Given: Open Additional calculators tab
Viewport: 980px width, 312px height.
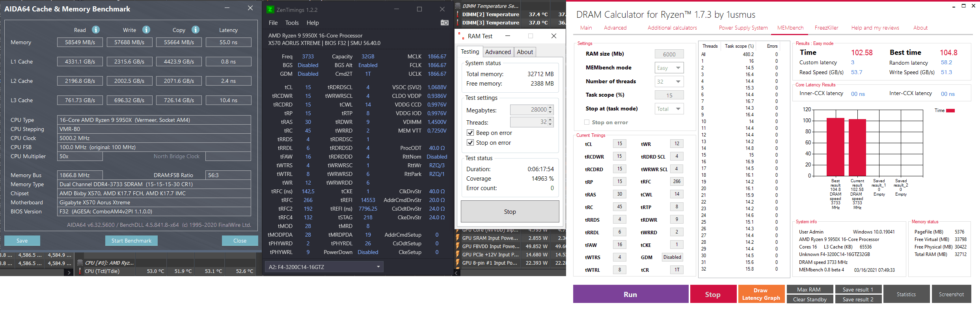Looking at the screenshot, I should [673, 28].
